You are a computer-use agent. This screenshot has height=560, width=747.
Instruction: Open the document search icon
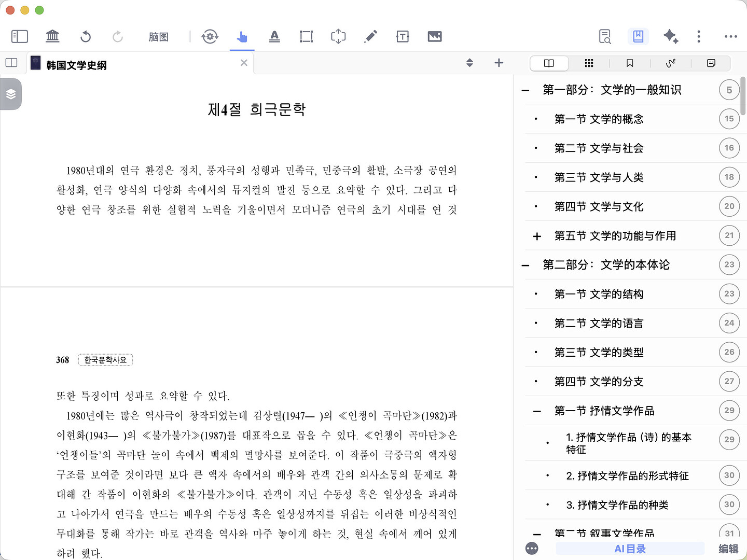pyautogui.click(x=604, y=36)
